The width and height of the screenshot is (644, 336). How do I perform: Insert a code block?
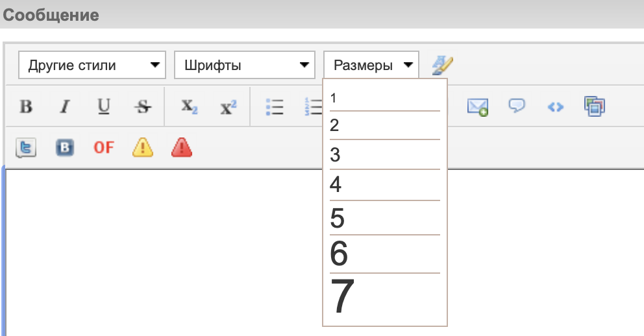[555, 107]
